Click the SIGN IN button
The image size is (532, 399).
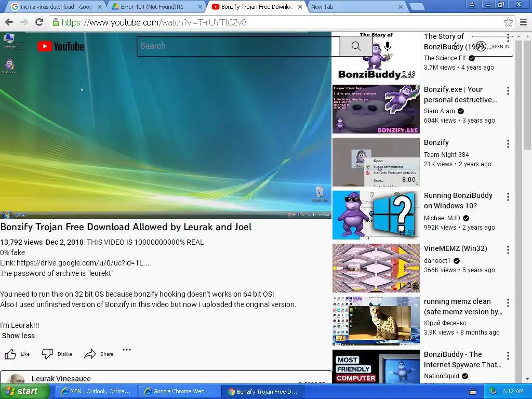tap(493, 46)
